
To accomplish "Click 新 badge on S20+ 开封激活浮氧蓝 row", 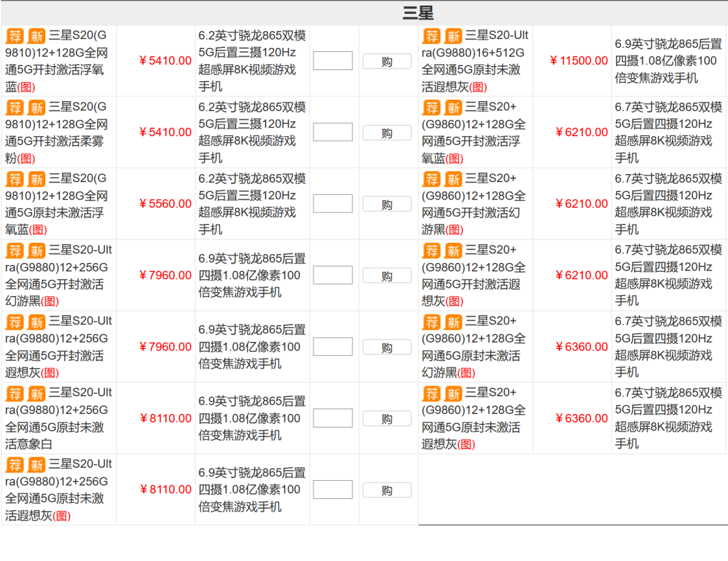I will (x=453, y=107).
